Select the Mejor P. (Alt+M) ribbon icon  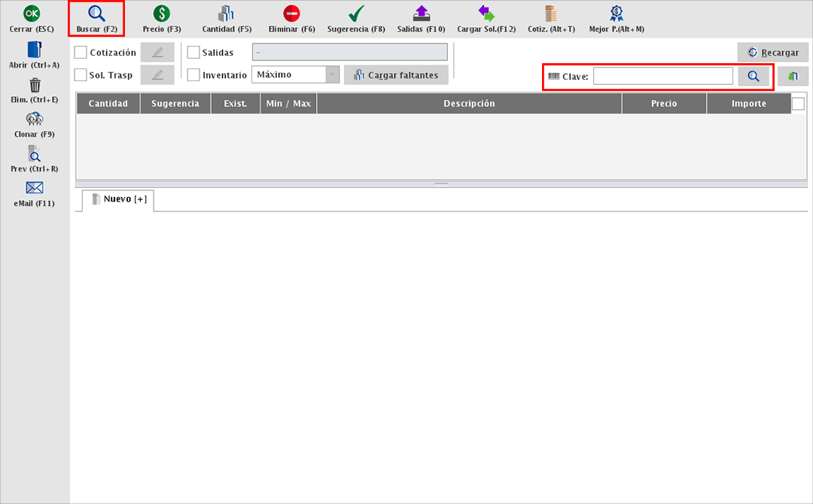617,14
